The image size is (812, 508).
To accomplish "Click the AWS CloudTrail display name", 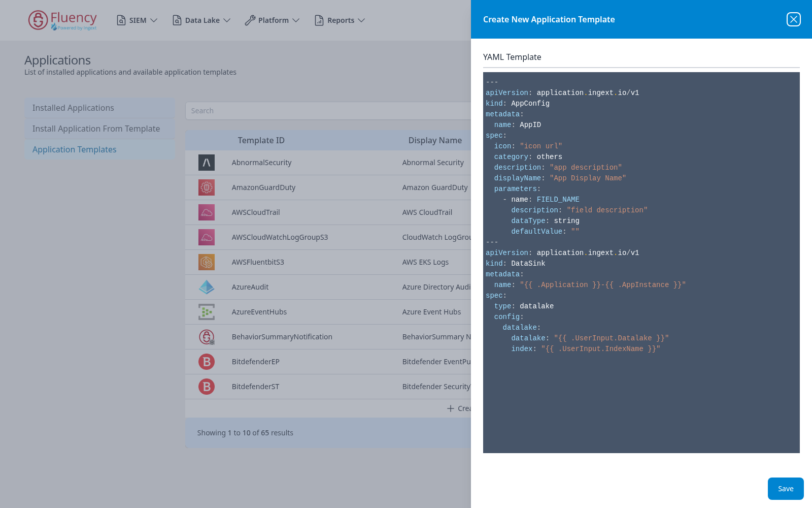I will (427, 212).
